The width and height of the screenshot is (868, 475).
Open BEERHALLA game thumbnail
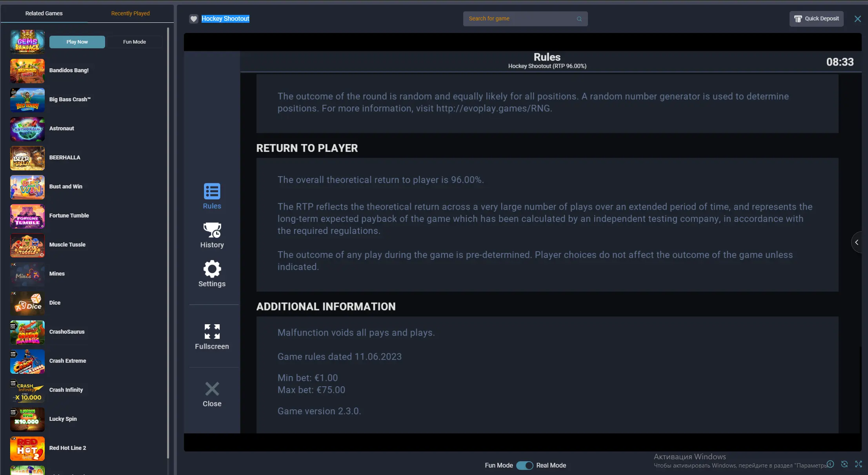[x=27, y=158]
